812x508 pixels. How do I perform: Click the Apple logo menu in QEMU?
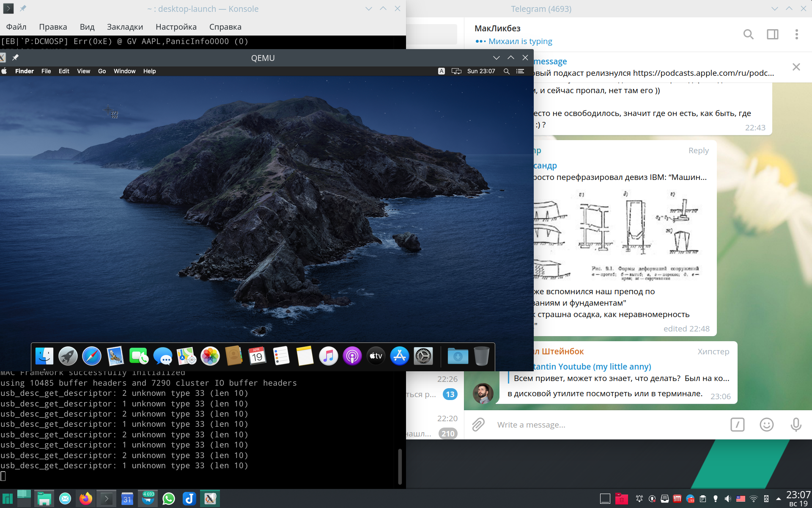pyautogui.click(x=4, y=71)
